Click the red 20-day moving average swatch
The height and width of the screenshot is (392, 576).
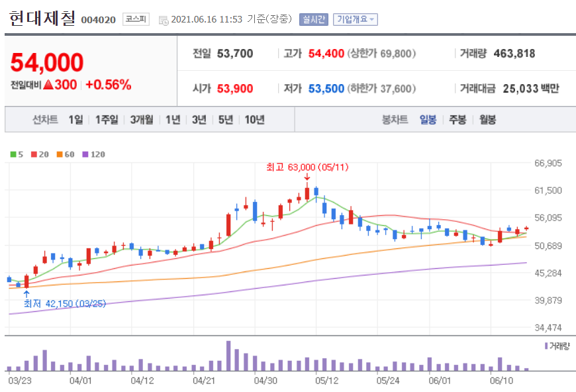coord(34,154)
